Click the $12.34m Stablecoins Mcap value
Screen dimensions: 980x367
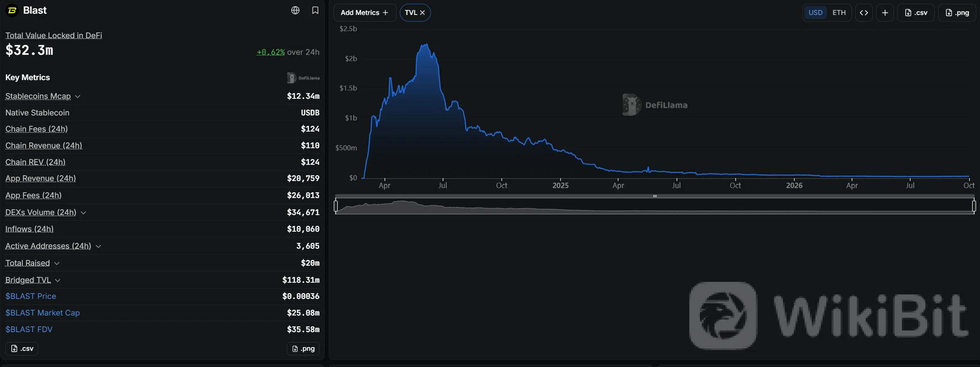pos(303,96)
